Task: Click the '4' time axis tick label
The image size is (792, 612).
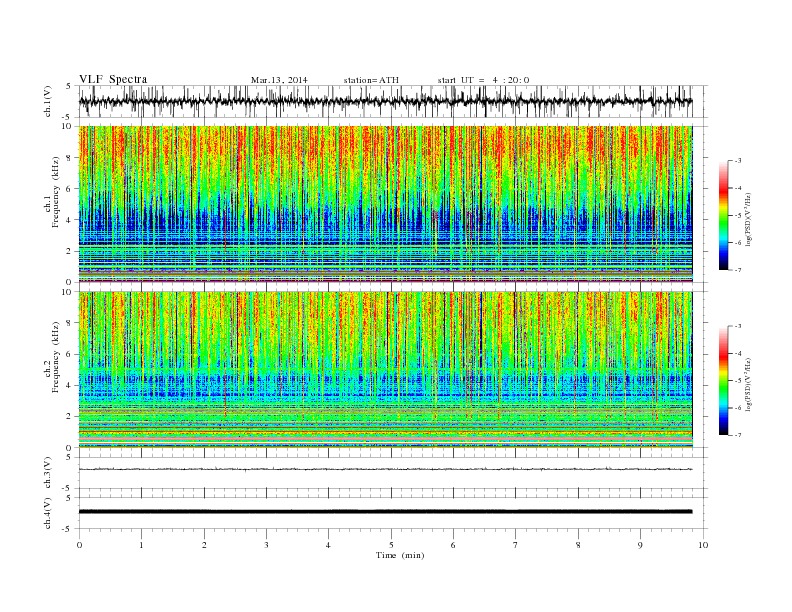Action: [328, 545]
